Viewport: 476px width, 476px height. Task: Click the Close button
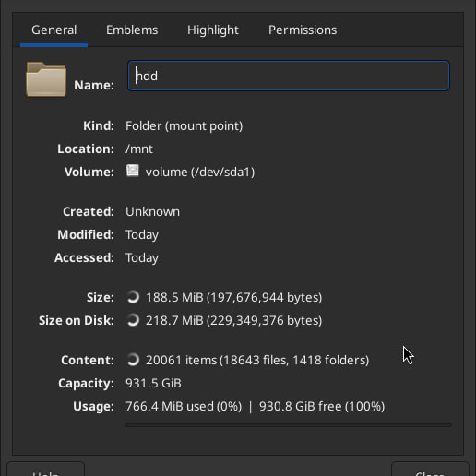point(430,470)
